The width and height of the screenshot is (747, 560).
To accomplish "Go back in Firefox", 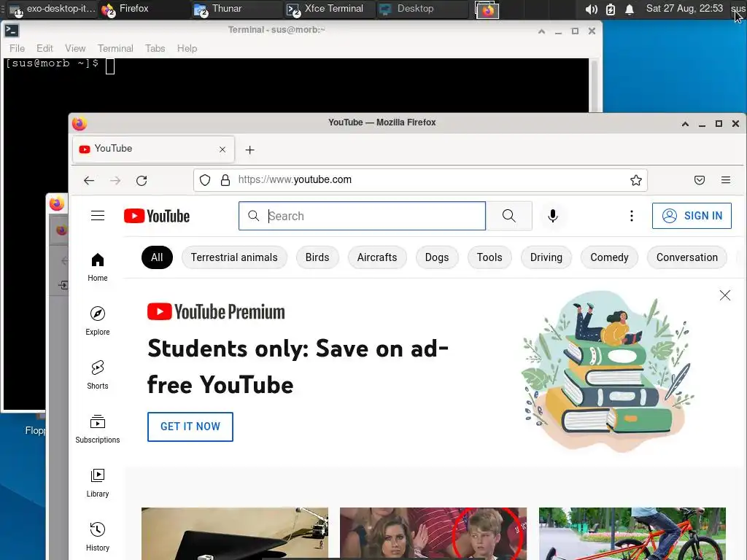I will (89, 181).
